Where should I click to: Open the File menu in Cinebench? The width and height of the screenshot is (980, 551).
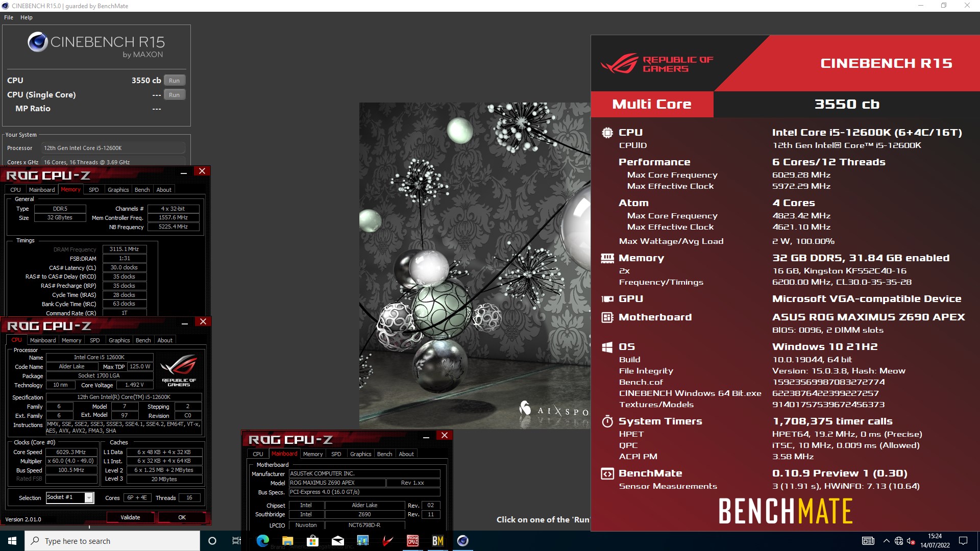[9, 17]
